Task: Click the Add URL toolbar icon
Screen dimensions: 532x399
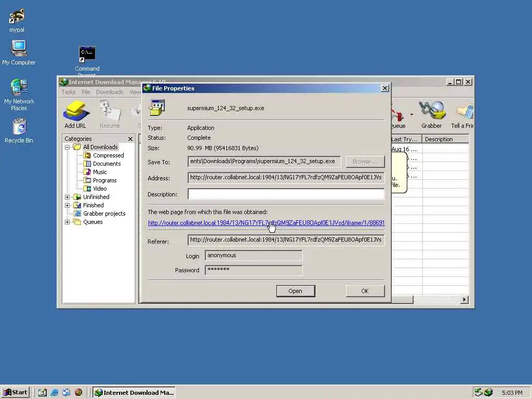Action: [x=76, y=114]
